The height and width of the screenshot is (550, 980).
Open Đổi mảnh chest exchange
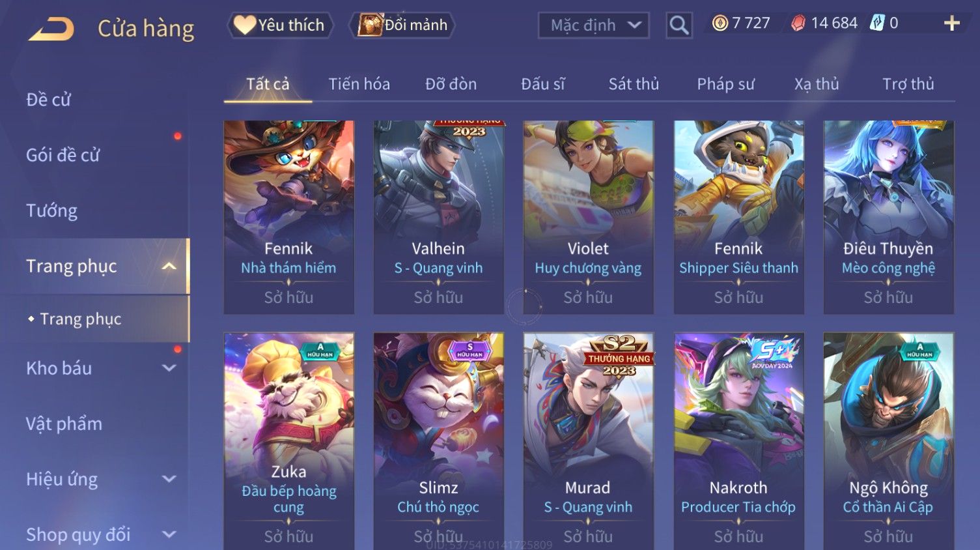tap(402, 25)
